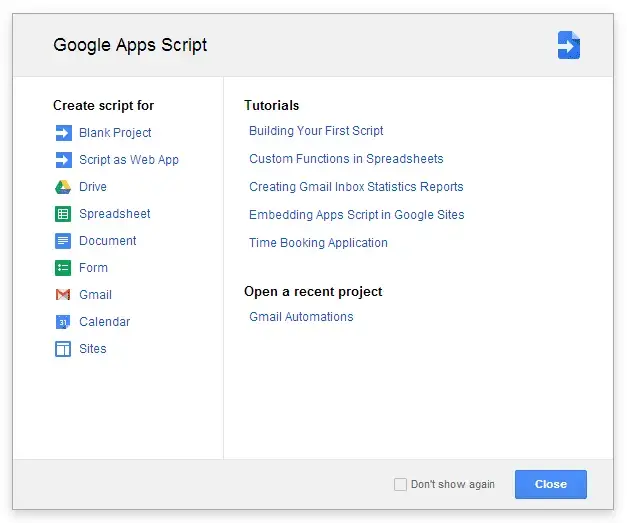Open Building Your First Script tutorial
The image size is (627, 523).
click(x=316, y=131)
